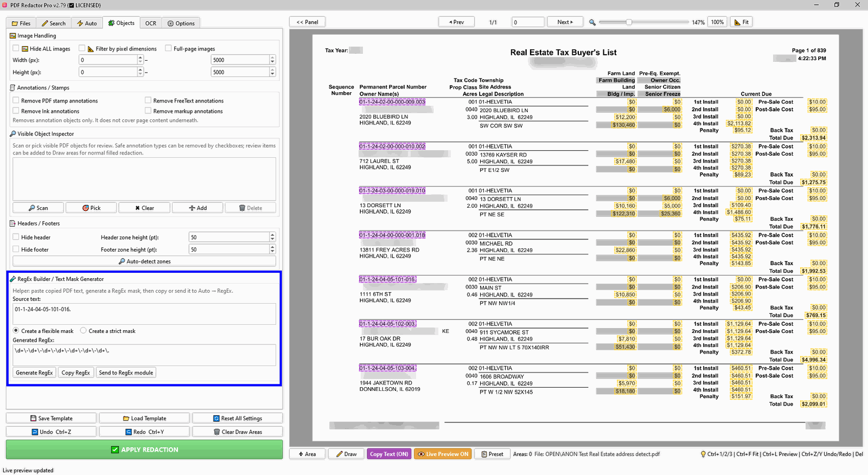Click the Fit page button

742,22
